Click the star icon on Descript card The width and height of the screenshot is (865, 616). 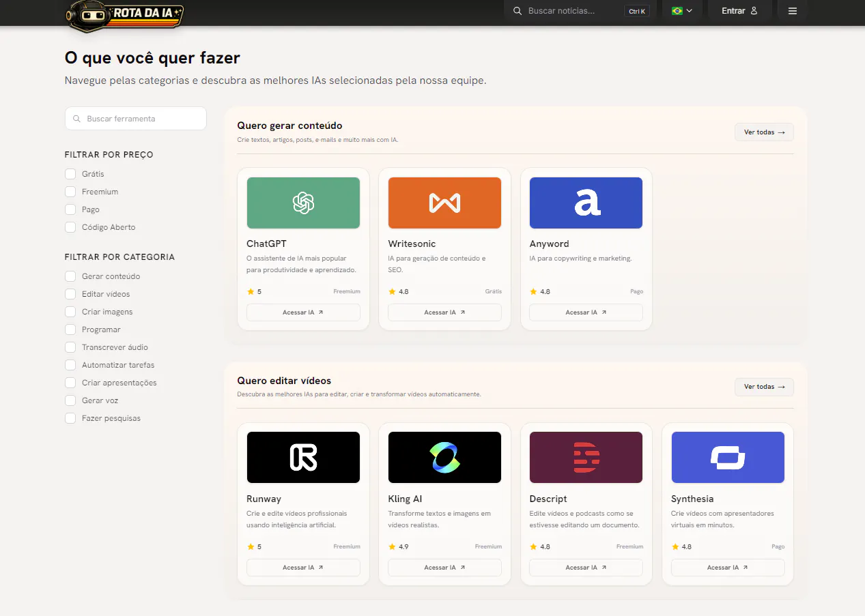[534, 546]
